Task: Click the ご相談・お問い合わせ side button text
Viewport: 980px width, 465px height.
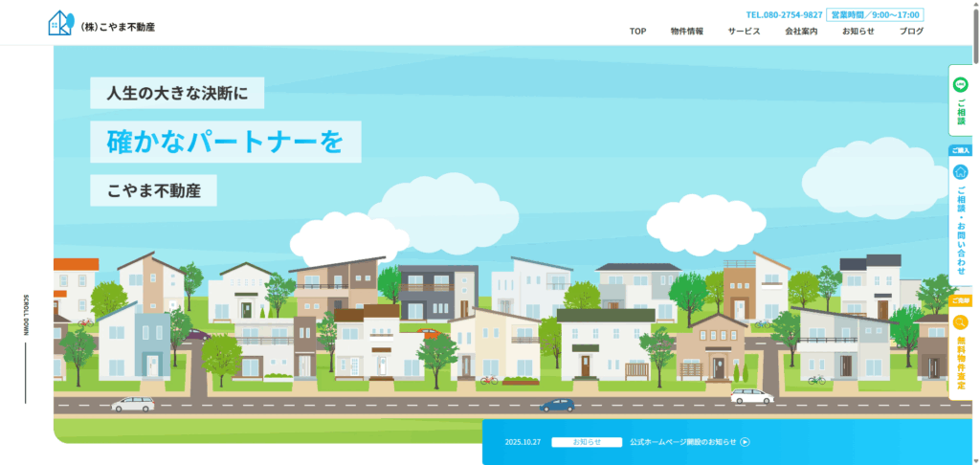Action: [961, 231]
